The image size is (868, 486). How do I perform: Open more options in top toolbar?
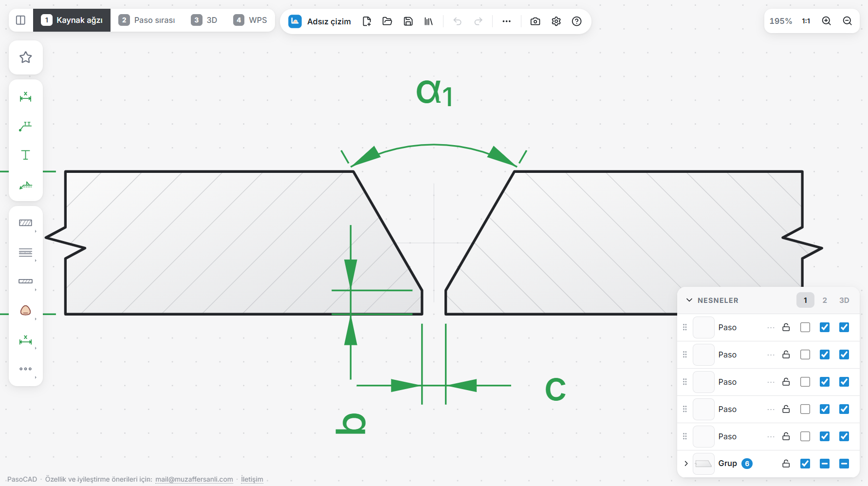click(507, 21)
